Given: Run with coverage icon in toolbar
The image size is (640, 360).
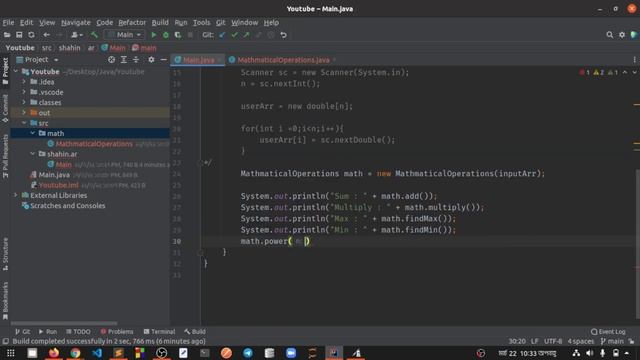Looking at the screenshot, I should tap(178, 35).
